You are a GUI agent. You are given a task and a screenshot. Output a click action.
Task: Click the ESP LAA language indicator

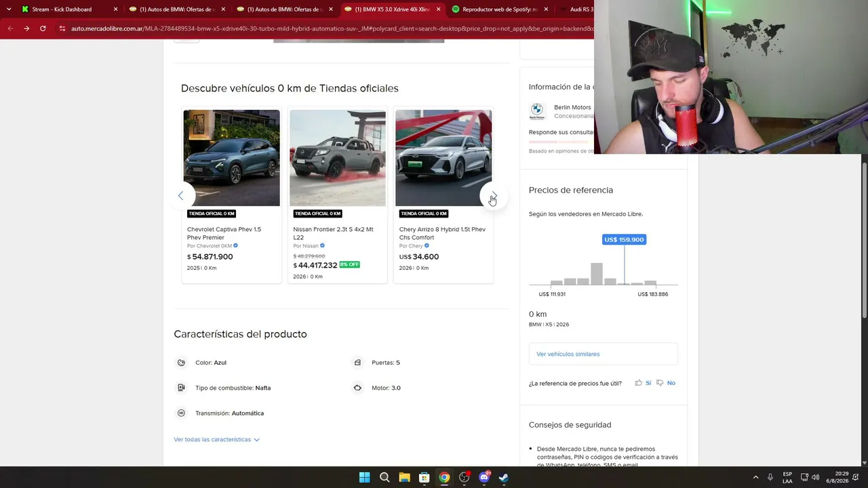pos(787,477)
